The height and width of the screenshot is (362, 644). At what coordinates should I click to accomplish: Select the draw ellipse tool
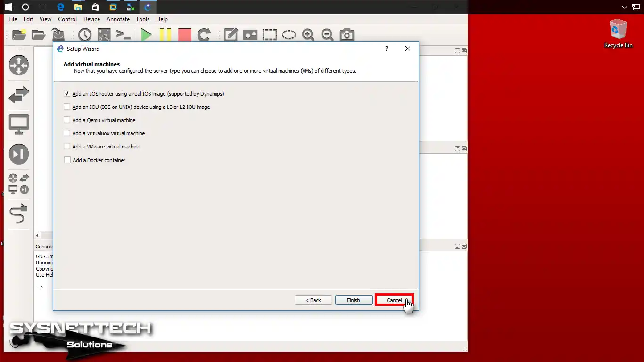tap(289, 34)
